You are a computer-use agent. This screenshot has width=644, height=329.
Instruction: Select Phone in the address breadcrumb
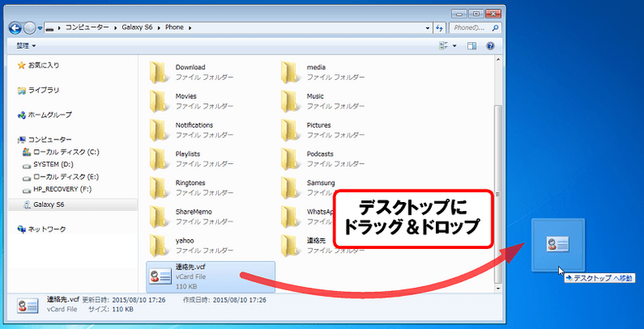click(174, 27)
